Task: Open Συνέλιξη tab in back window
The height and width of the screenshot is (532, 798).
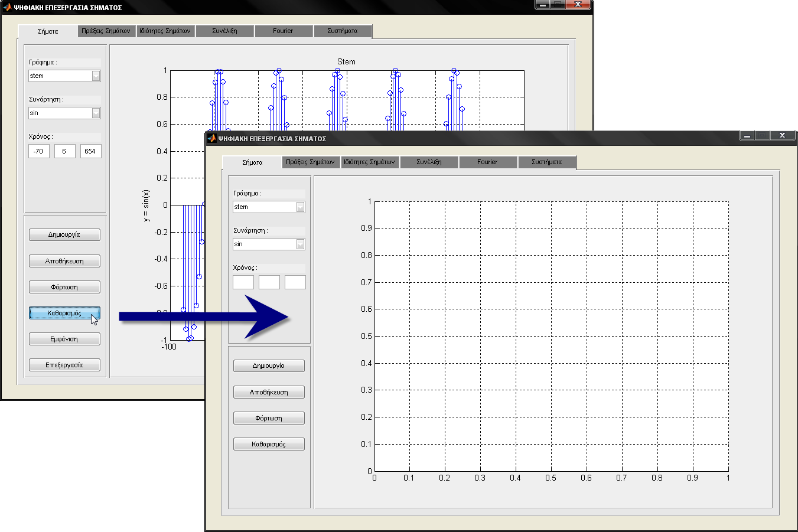Action: tap(224, 31)
